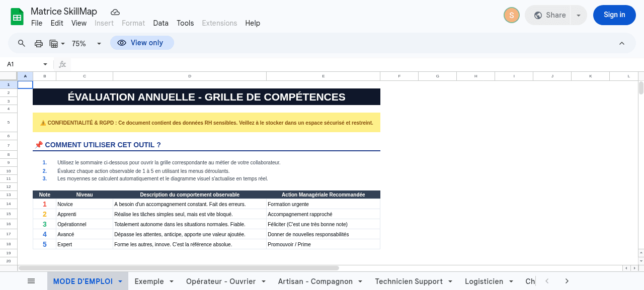Check the cloud document status icon
The image size is (644, 290).
pyautogui.click(x=115, y=12)
